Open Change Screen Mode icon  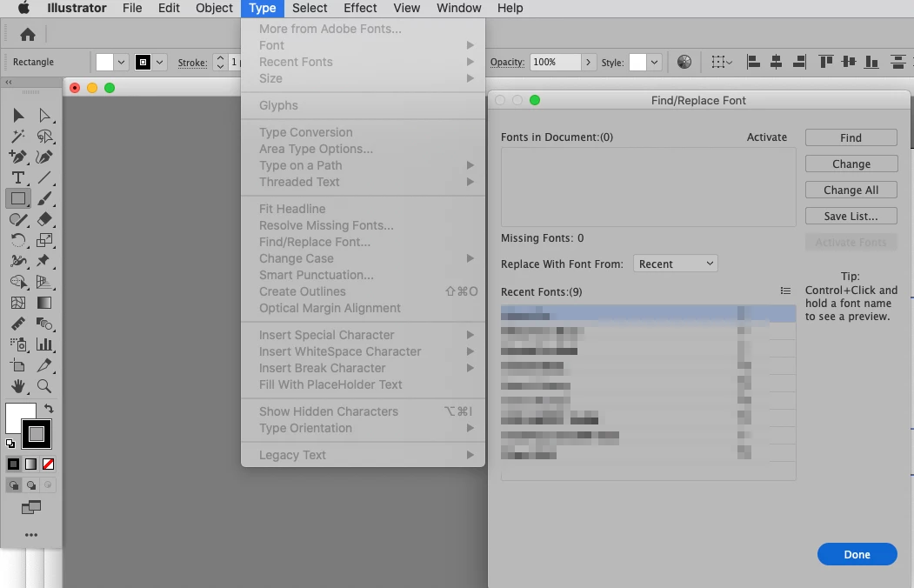31,508
